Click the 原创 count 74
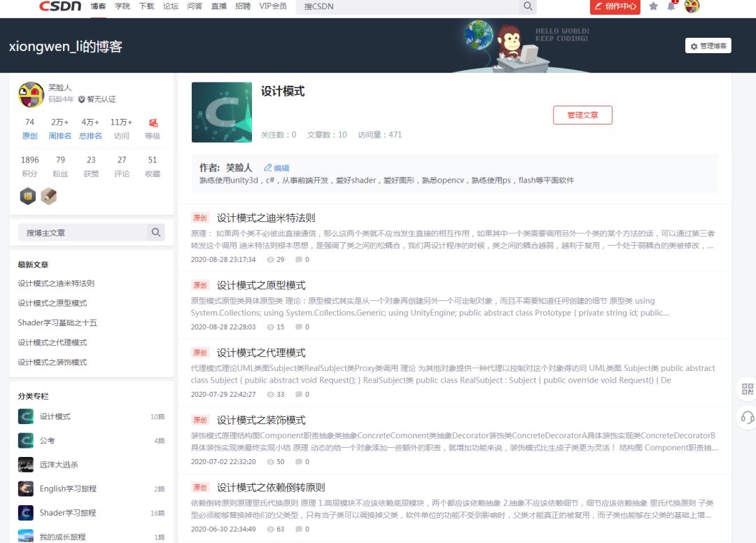 [29, 122]
